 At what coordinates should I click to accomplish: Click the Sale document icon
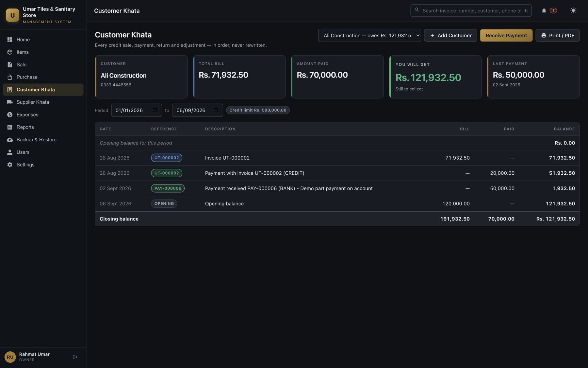[10, 64]
